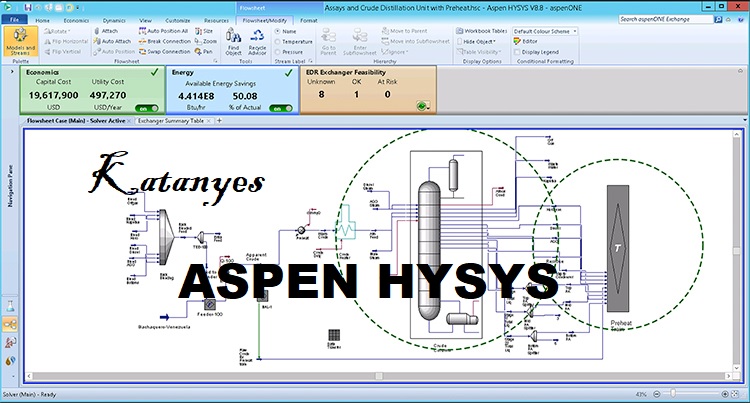Switch to Home ribbon tab

43,21
